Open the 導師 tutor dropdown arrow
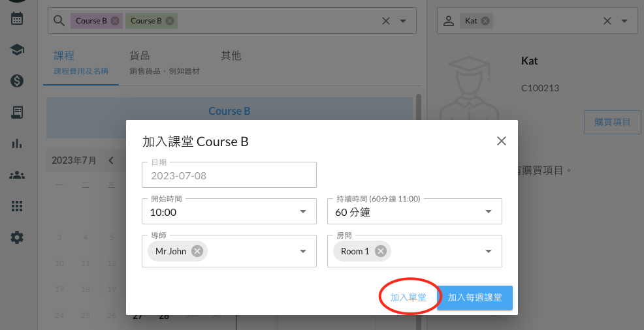 303,251
